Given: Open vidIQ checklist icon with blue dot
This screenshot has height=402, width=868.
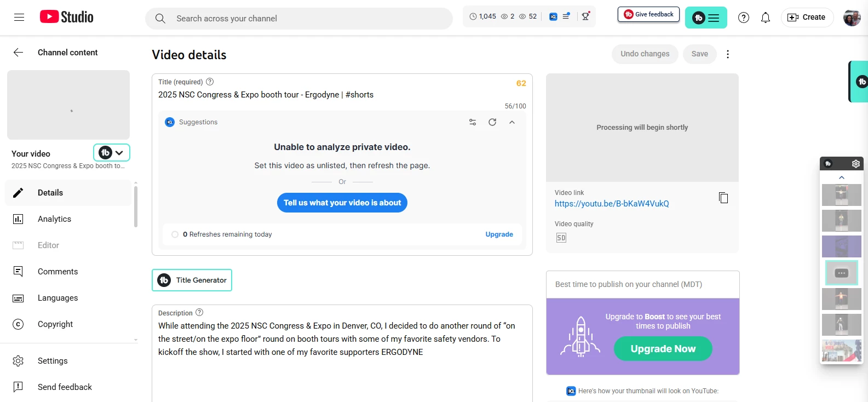Looking at the screenshot, I should tap(566, 16).
